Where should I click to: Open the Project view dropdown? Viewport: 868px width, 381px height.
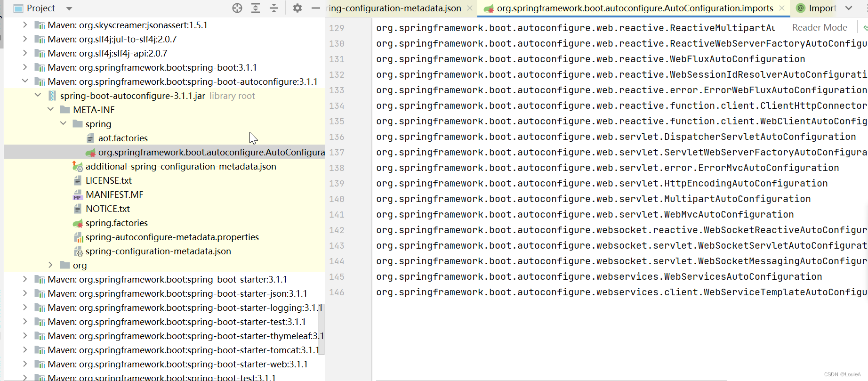[x=69, y=8]
